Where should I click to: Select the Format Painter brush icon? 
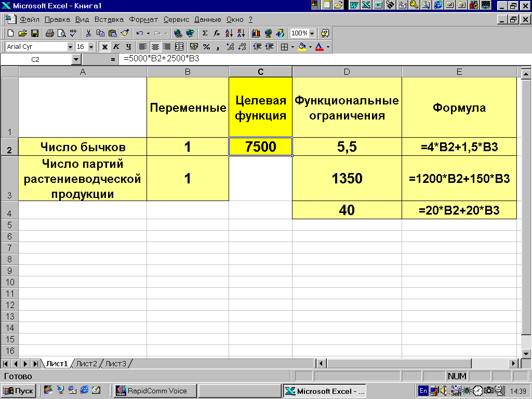tap(125, 33)
